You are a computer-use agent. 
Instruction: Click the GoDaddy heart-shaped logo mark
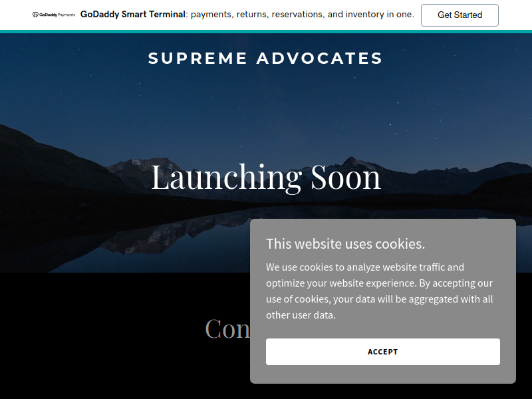[x=35, y=15]
